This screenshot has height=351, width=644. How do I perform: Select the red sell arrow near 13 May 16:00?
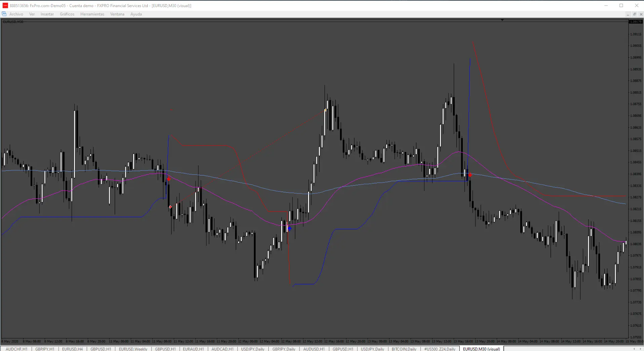[470, 175]
